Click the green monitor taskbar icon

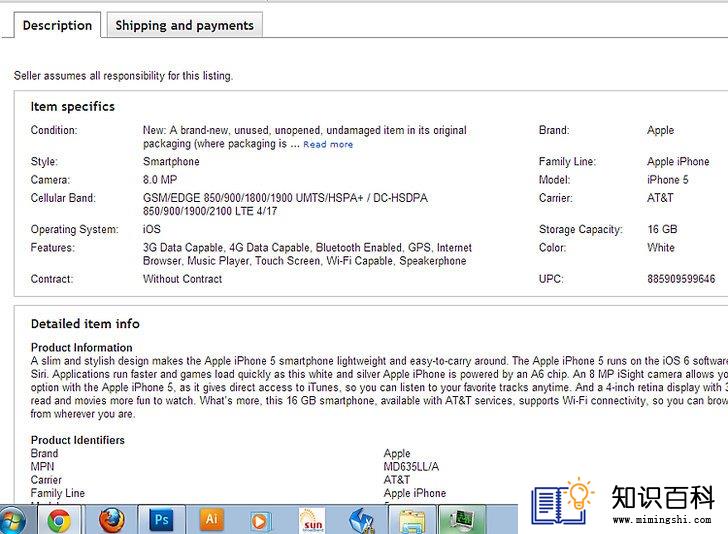[462, 521]
